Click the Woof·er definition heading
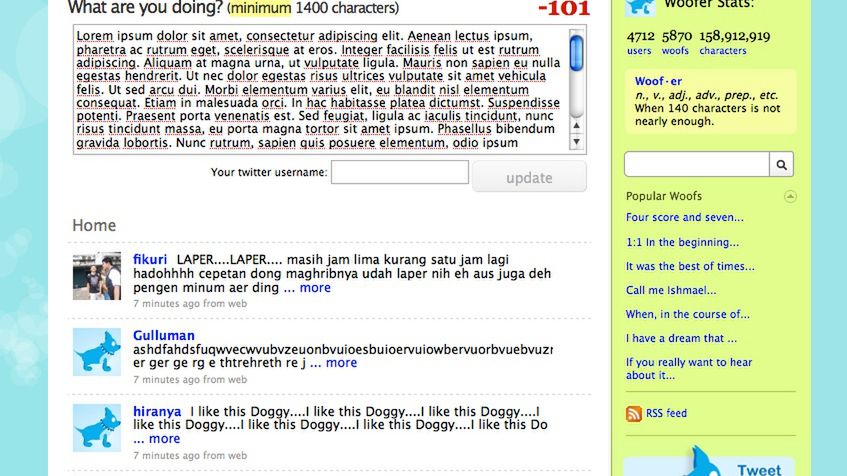Screen dimensions: 847x476 pos(658,81)
